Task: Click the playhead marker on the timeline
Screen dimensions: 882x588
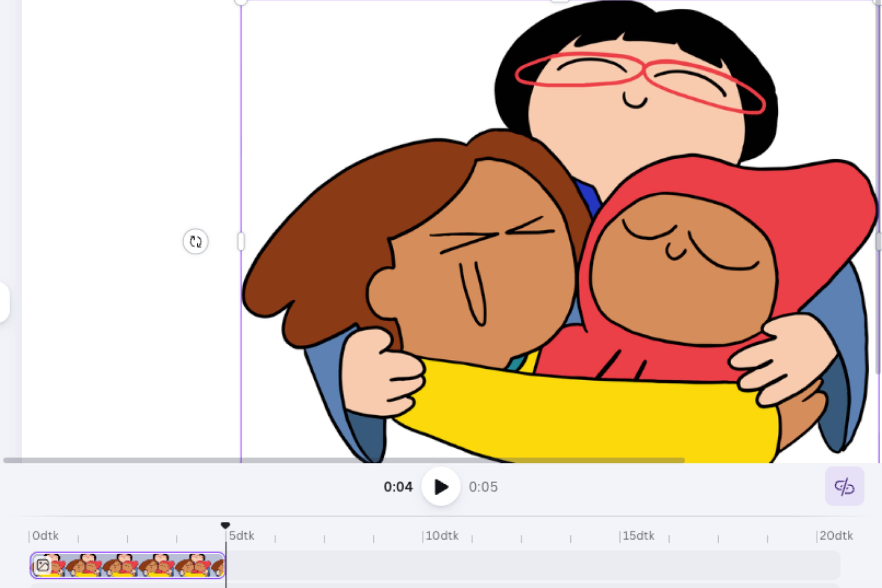Action: click(225, 525)
